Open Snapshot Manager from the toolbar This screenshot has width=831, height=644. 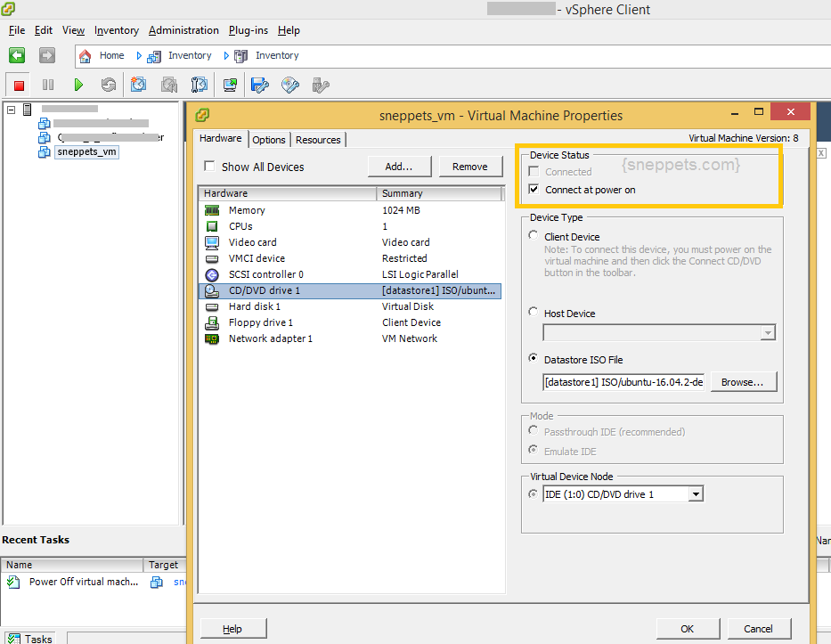coord(200,85)
